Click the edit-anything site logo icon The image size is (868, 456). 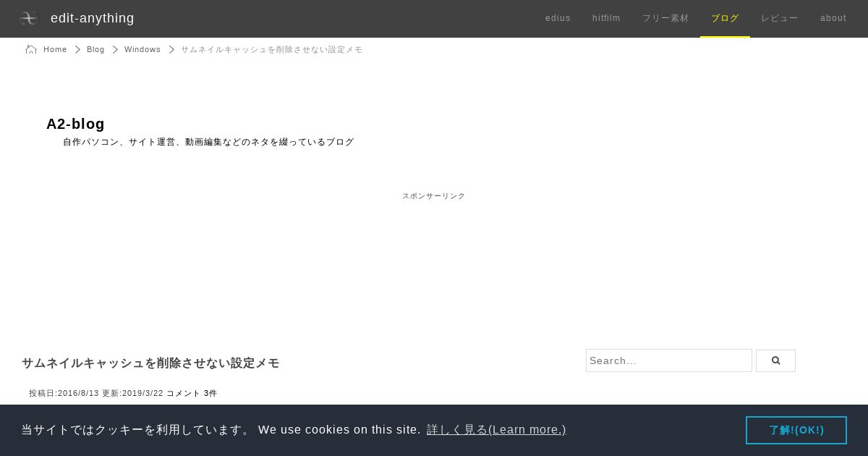click(x=28, y=18)
